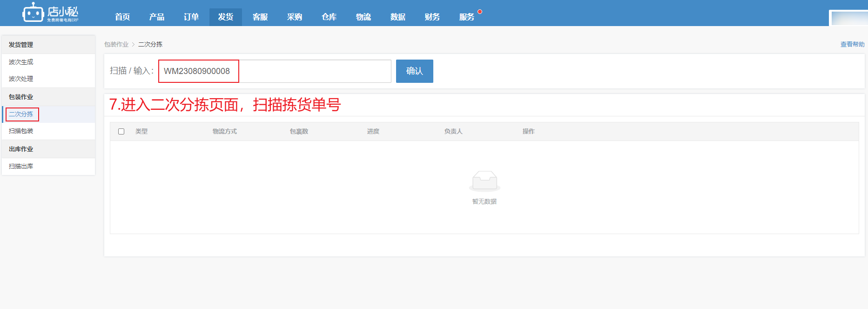Click the empty inbox 暂无数据 icon
The image size is (868, 309).
[484, 181]
